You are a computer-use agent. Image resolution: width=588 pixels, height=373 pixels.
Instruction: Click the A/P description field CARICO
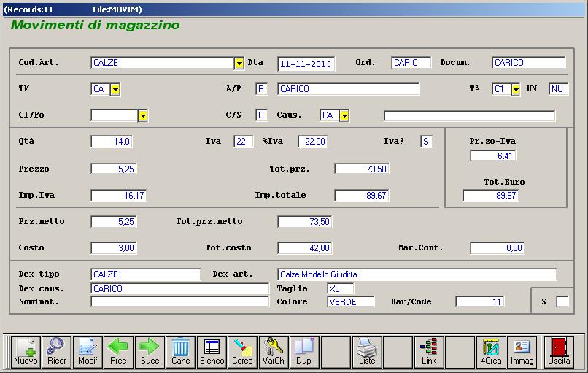click(349, 89)
